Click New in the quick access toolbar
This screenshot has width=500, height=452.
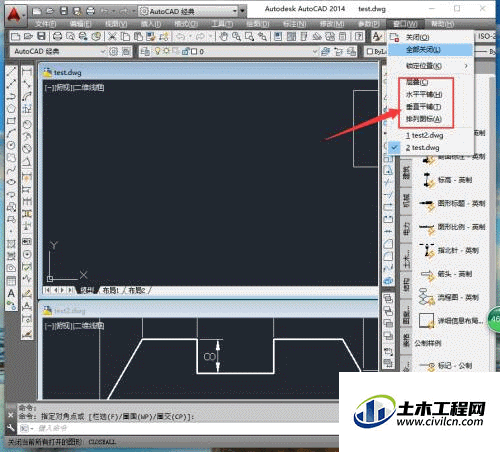pyautogui.click(x=36, y=11)
